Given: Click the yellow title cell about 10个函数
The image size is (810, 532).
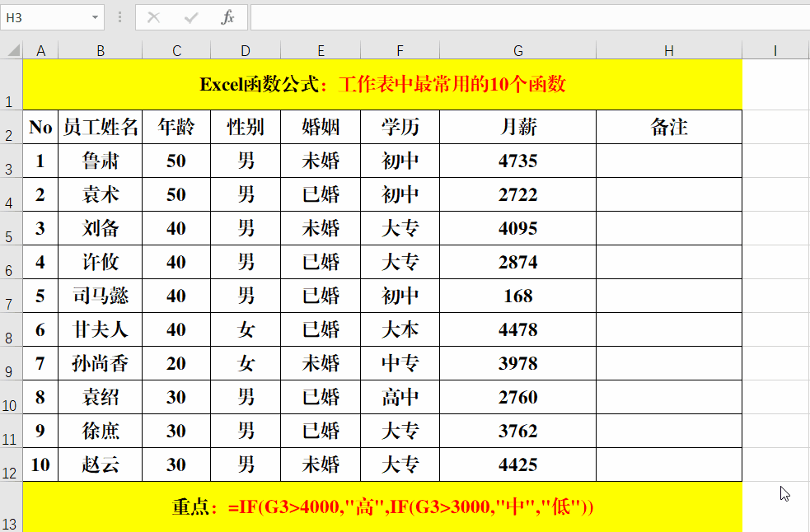Looking at the screenshot, I should pos(383,84).
